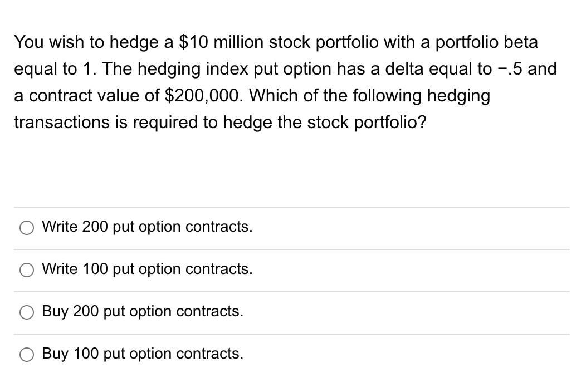
Task: Select the radio button for Write 200 put contracts
Action: [27, 228]
